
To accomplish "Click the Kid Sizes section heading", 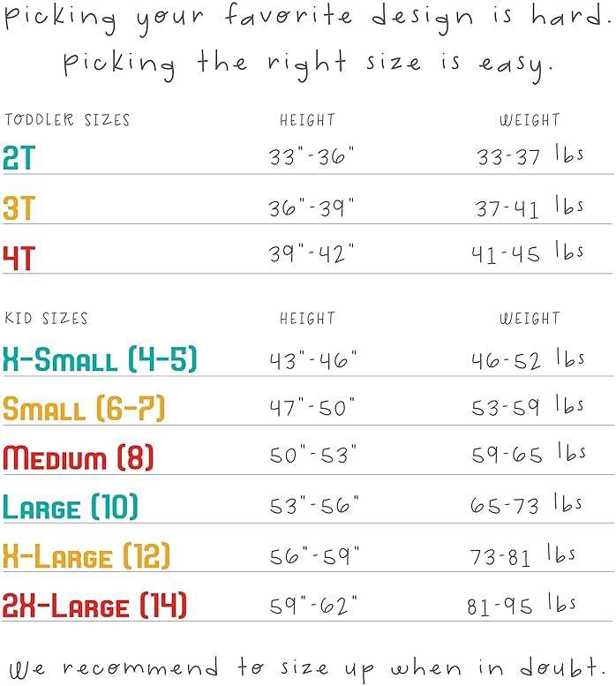I will 47,319.
